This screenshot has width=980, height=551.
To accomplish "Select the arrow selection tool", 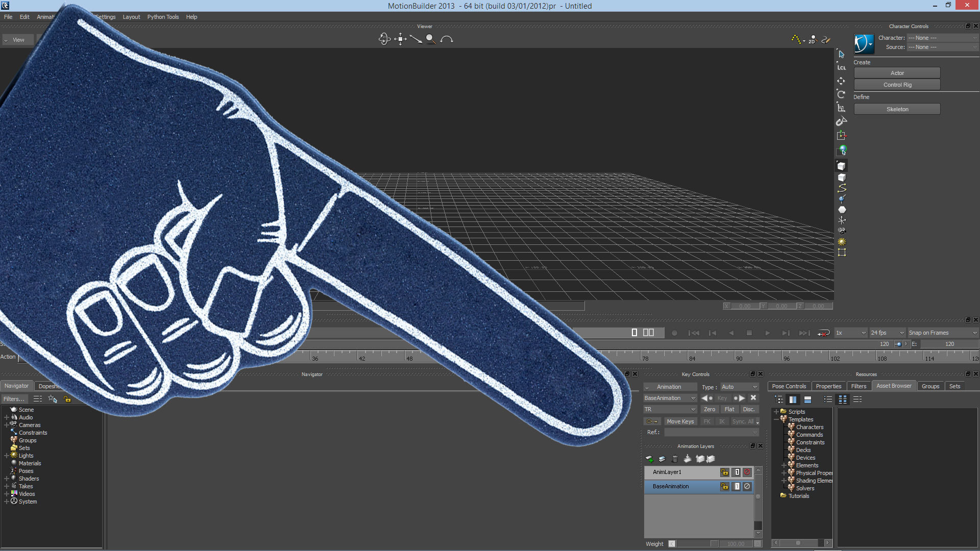I will click(842, 54).
